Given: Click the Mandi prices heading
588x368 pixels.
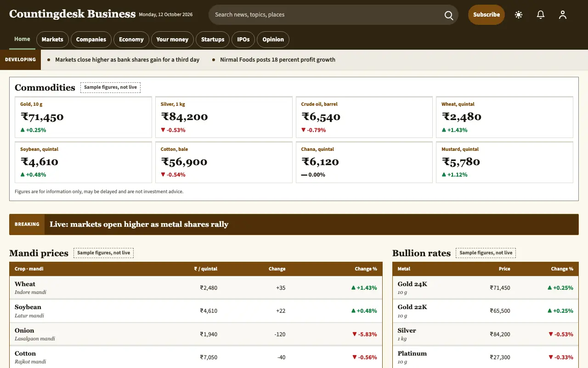Looking at the screenshot, I should click(x=39, y=253).
